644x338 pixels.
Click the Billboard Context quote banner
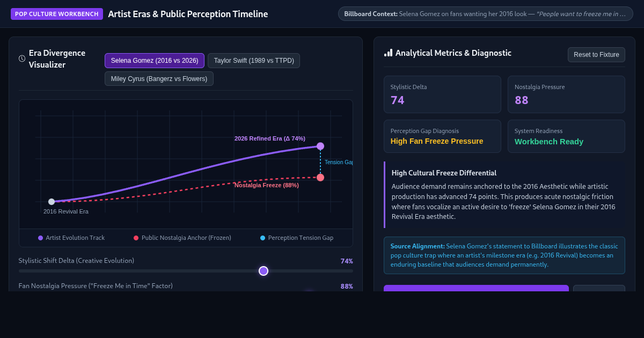(486, 14)
